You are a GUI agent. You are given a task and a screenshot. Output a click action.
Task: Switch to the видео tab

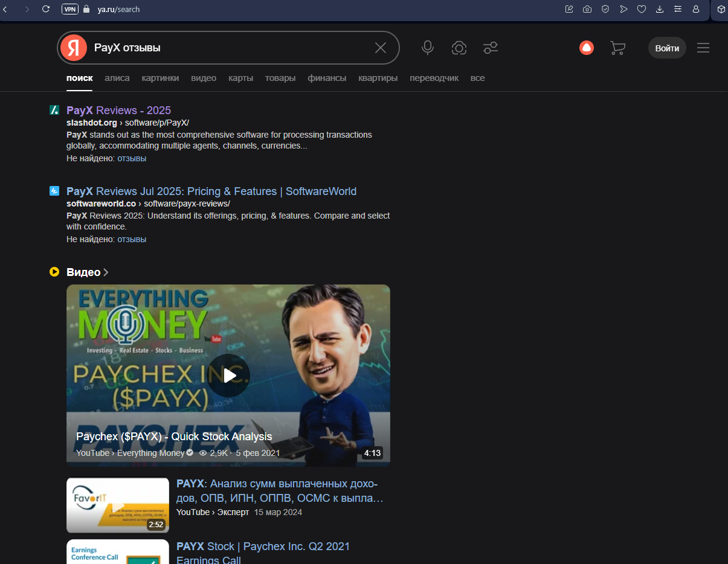click(204, 78)
